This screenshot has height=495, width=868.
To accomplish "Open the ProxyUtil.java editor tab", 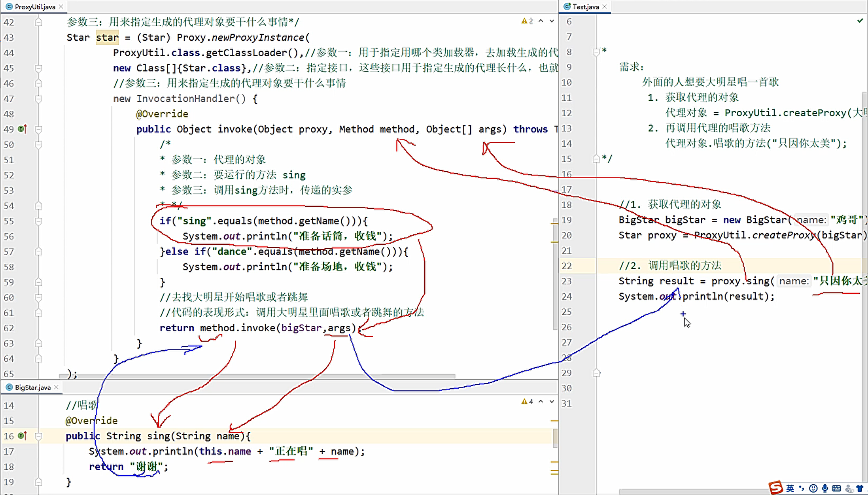I will tap(34, 7).
